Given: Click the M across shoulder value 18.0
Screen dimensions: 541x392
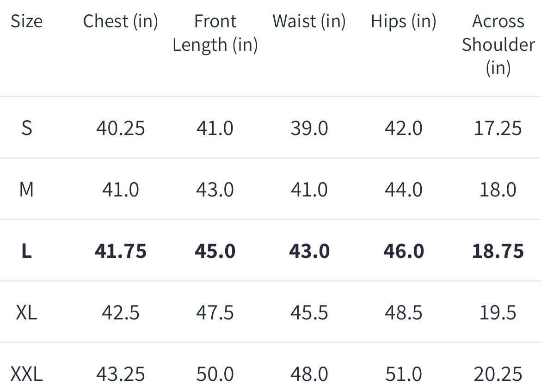Looking at the screenshot, I should [498, 190].
